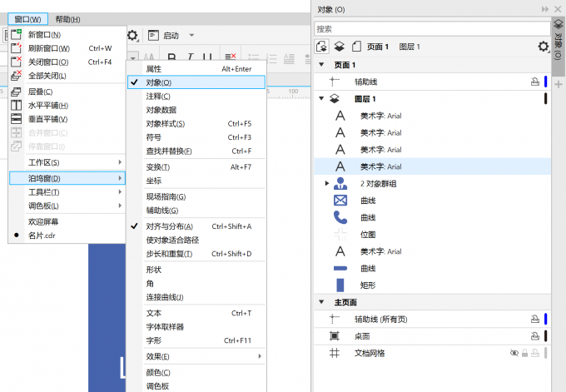Click the vertical 对象(O) docker tab
The image size is (566, 392).
click(558, 47)
